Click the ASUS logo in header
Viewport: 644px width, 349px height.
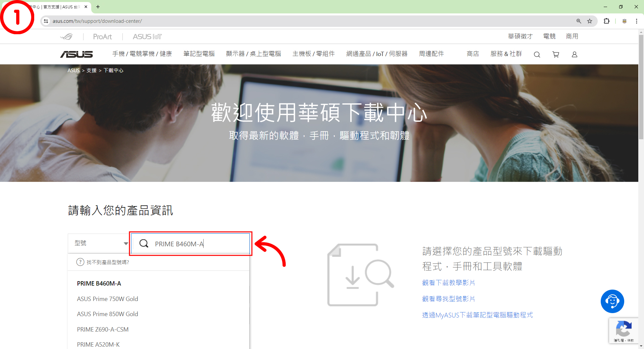tap(76, 54)
